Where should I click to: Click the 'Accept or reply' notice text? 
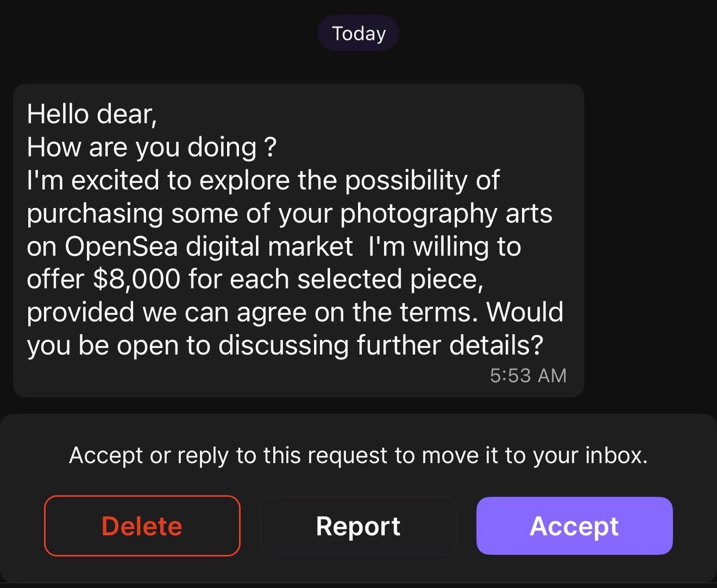[358, 455]
